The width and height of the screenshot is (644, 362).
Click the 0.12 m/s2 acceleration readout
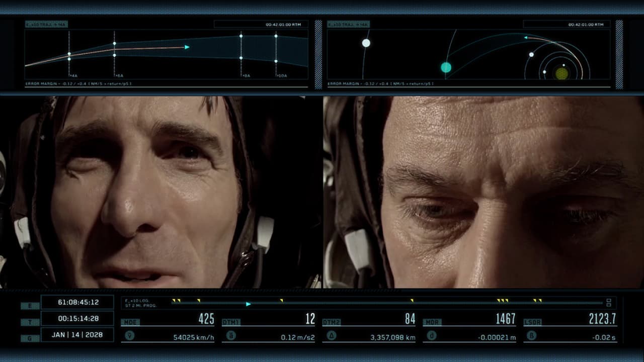pyautogui.click(x=298, y=338)
